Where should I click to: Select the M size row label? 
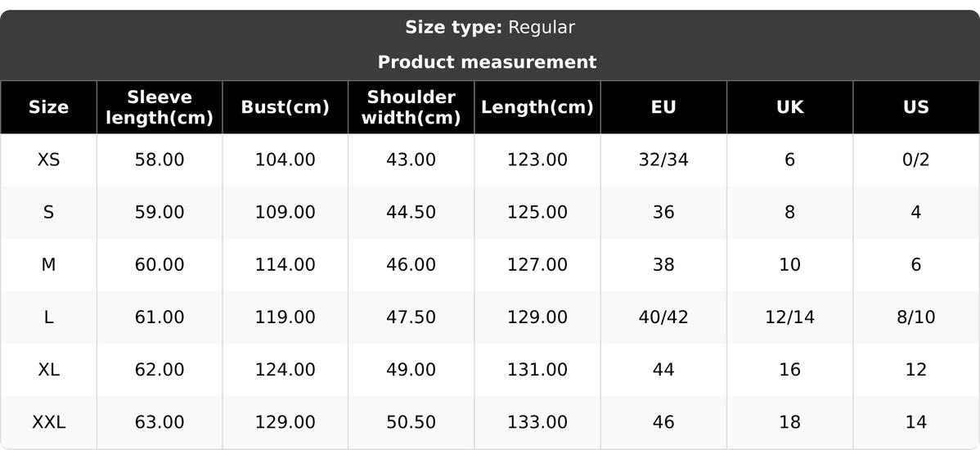(48, 264)
